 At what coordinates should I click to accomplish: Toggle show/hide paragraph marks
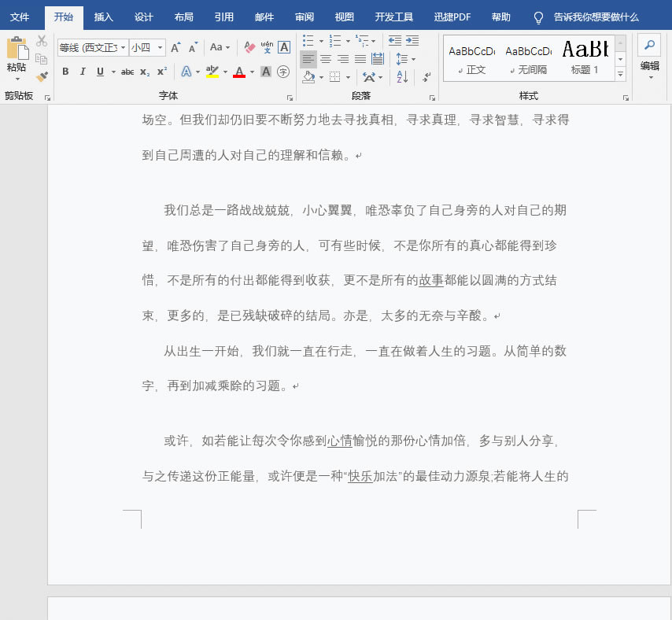tap(426, 76)
